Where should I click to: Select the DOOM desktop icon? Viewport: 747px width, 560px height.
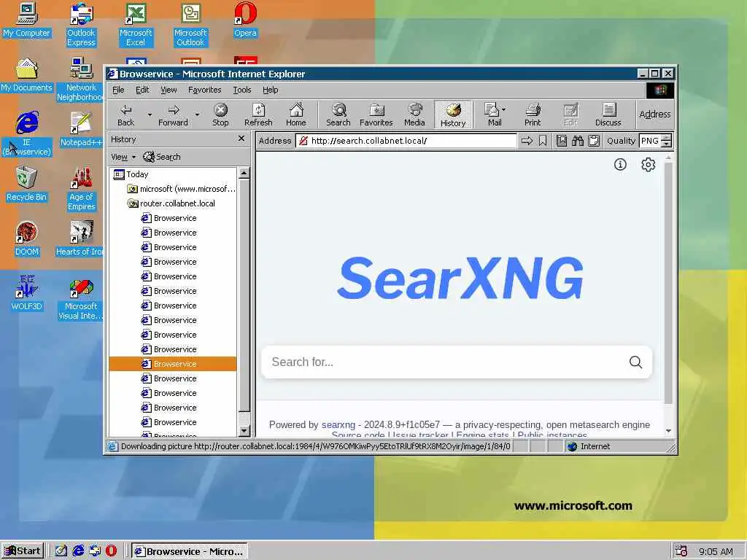click(26, 238)
